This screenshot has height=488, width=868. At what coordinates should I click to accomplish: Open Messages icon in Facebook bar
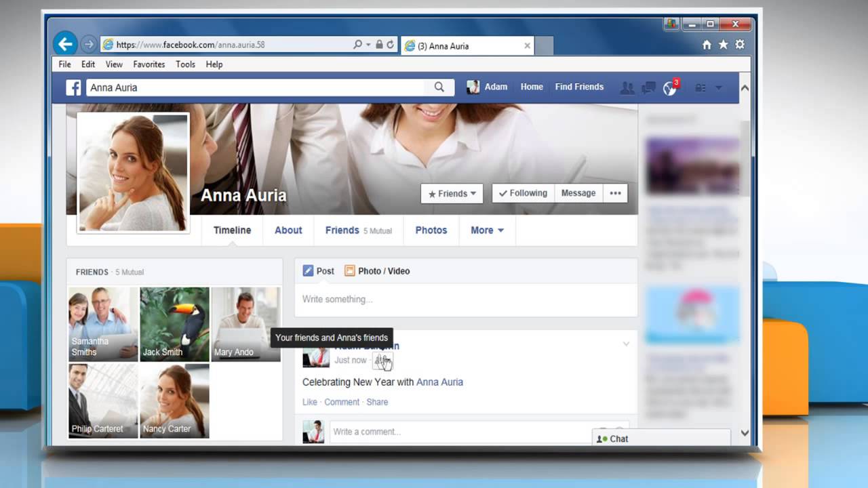coord(648,87)
